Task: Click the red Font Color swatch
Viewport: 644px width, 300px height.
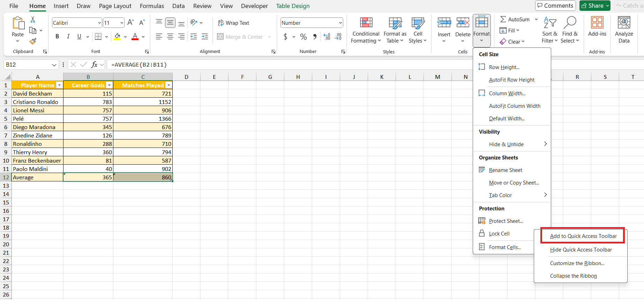Action: [135, 37]
